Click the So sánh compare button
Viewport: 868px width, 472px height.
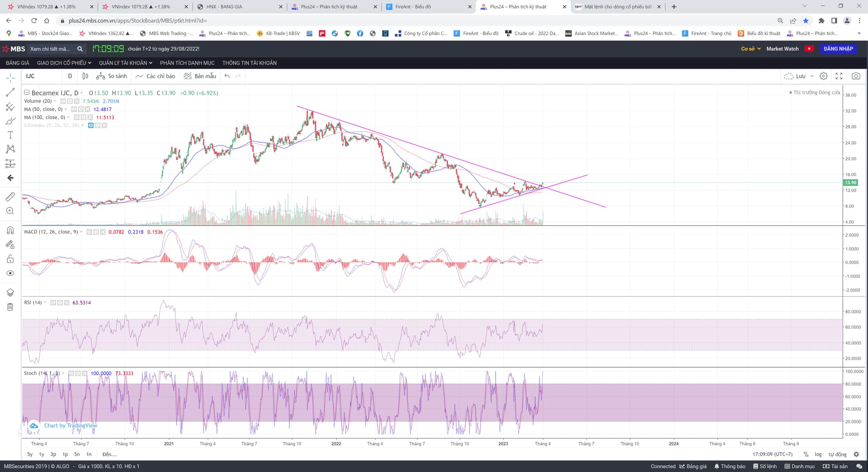pos(112,76)
